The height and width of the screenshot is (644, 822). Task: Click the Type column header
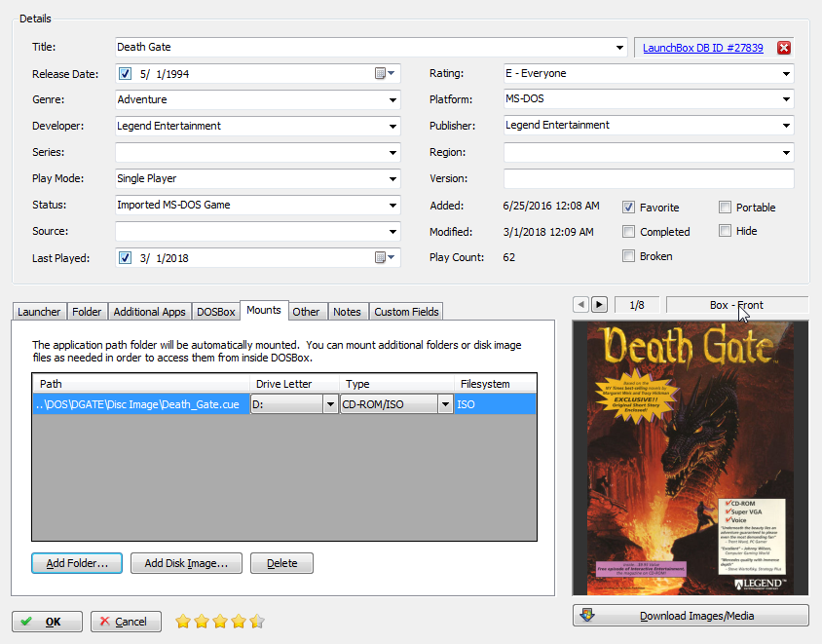click(x=396, y=384)
